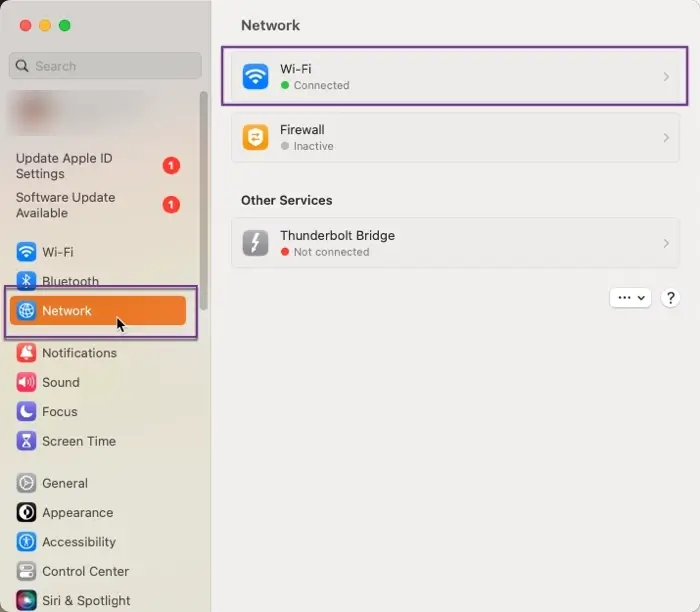This screenshot has width=700, height=612.
Task: Click the 'Firewall' label text
Action: click(x=302, y=129)
